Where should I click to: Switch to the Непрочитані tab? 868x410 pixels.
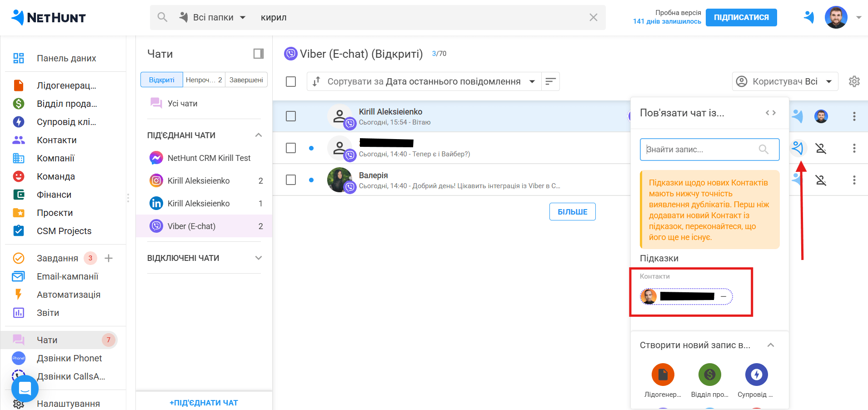pyautogui.click(x=204, y=80)
